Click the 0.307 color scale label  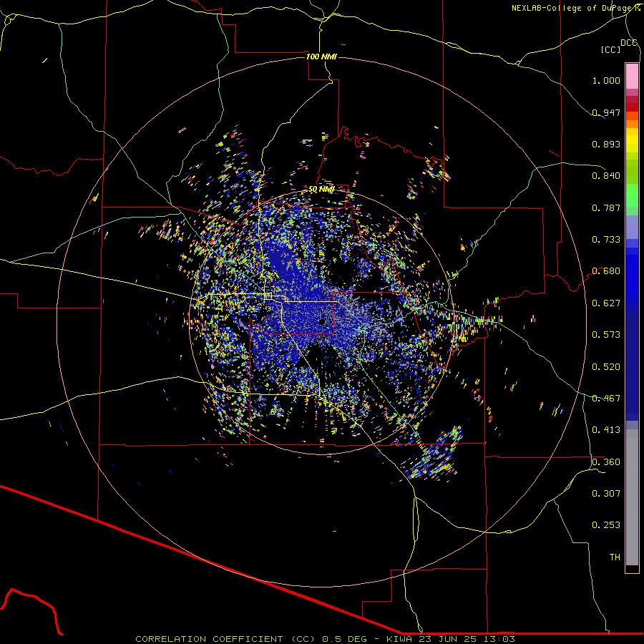[606, 494]
